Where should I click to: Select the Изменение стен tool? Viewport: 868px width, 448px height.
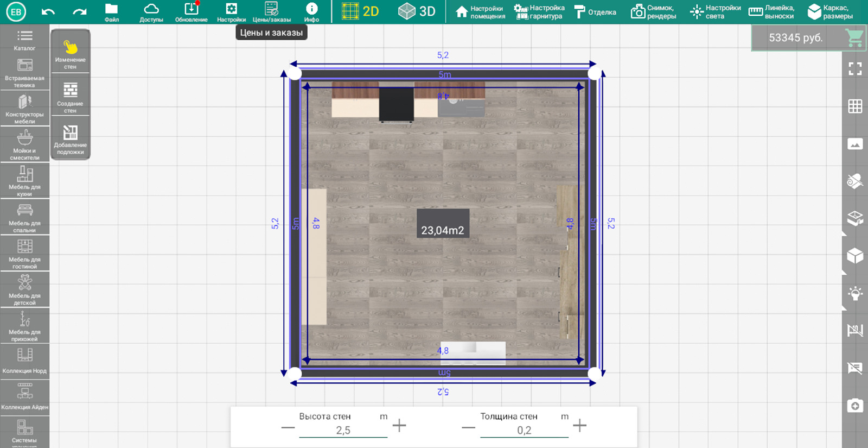point(70,53)
